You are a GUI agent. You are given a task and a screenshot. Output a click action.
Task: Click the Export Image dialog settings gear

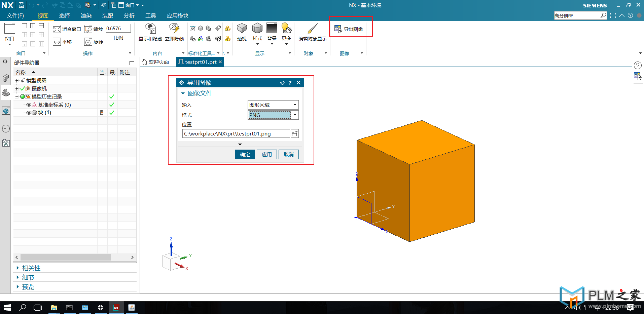182,83
